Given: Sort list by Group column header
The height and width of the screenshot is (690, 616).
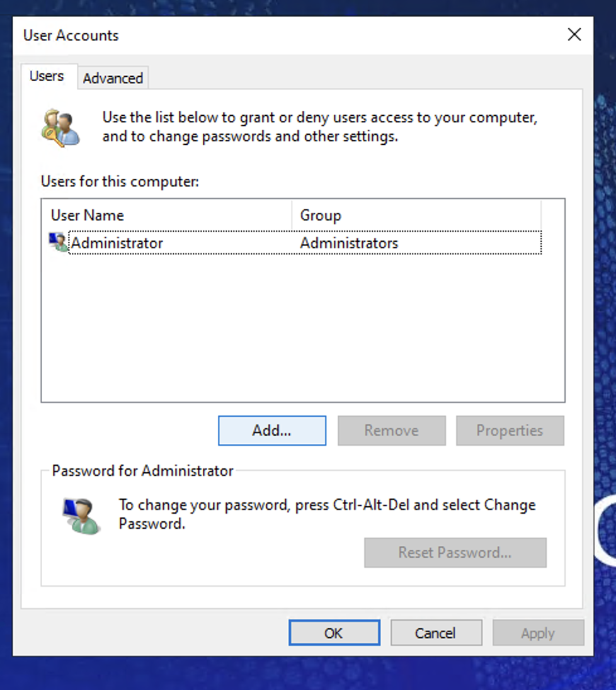Looking at the screenshot, I should (x=416, y=215).
